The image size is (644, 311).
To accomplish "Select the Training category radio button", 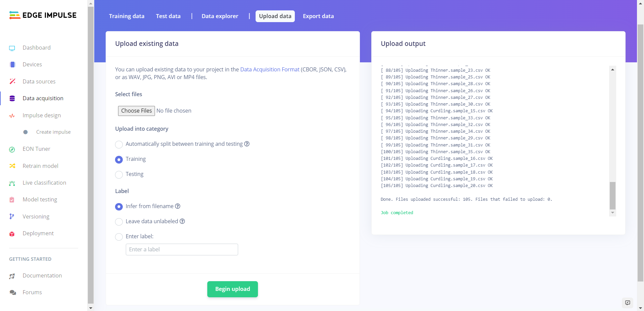I will 119,160.
